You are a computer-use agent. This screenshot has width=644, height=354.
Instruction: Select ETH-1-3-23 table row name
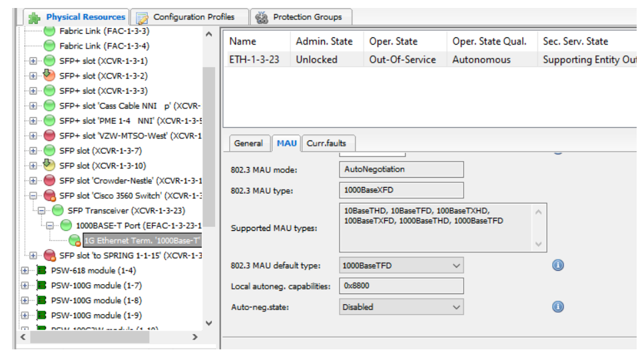click(x=254, y=59)
